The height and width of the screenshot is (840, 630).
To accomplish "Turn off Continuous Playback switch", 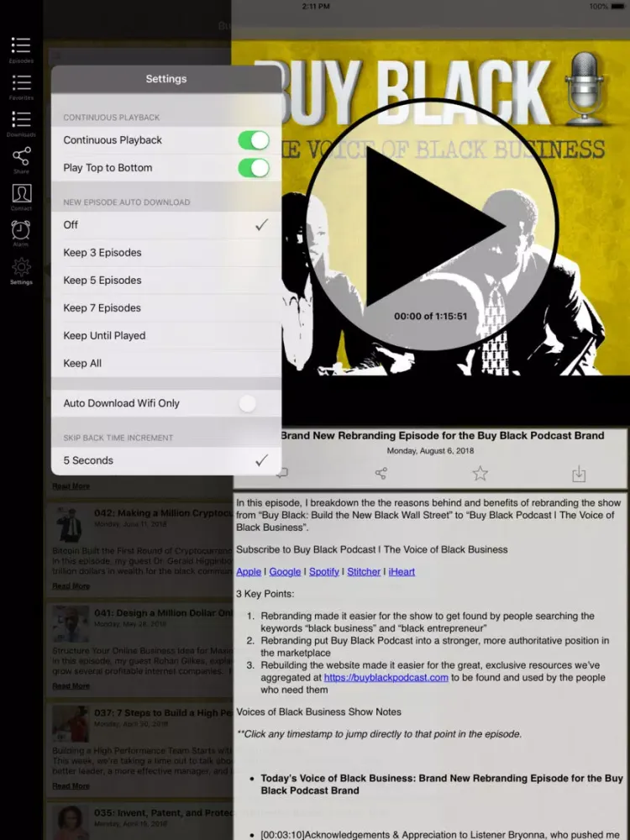I will pos(254,140).
